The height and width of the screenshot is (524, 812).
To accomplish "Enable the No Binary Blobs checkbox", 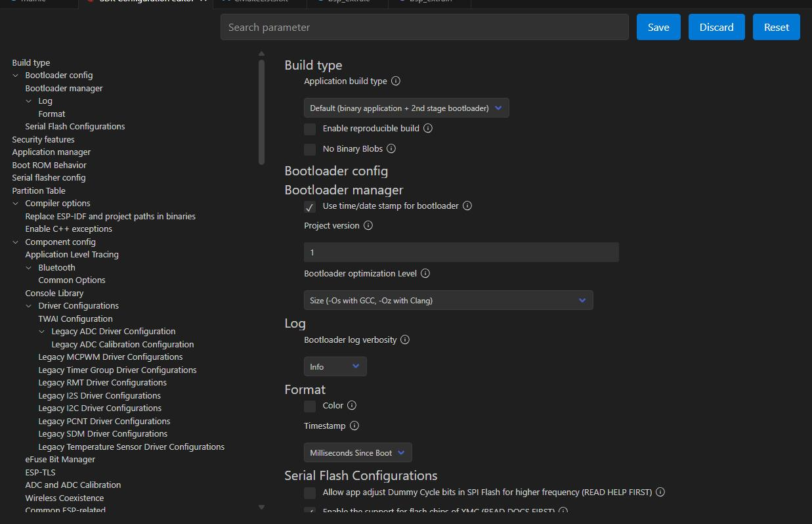I will pos(310,149).
